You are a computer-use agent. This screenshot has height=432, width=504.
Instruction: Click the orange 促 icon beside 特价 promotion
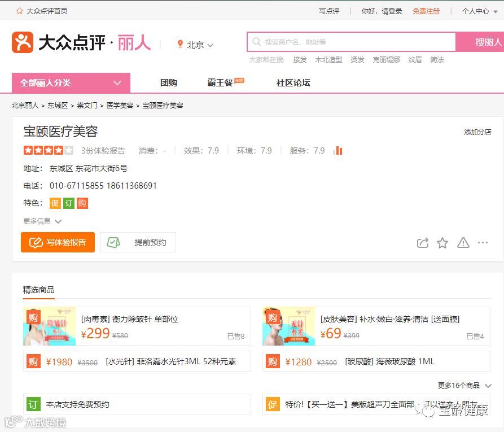(x=272, y=404)
